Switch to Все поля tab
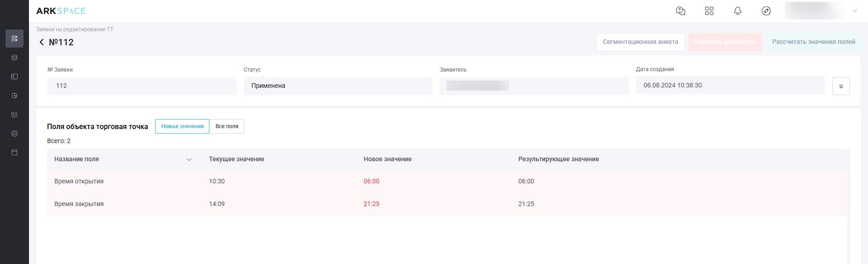The height and width of the screenshot is (264, 868). [227, 126]
